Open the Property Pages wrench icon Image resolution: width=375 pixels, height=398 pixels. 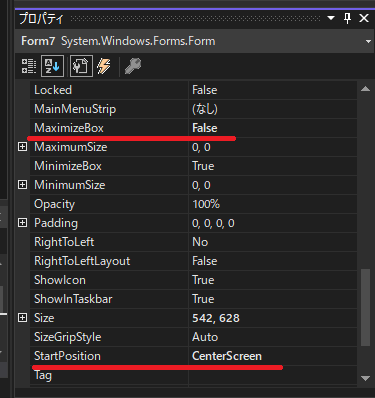133,66
